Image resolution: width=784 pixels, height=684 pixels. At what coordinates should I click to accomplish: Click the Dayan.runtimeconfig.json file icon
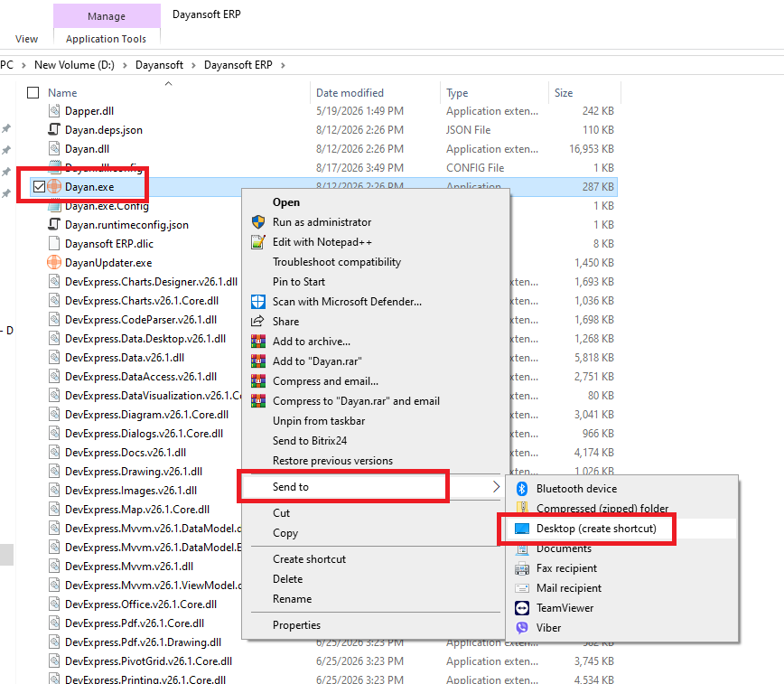click(x=54, y=225)
